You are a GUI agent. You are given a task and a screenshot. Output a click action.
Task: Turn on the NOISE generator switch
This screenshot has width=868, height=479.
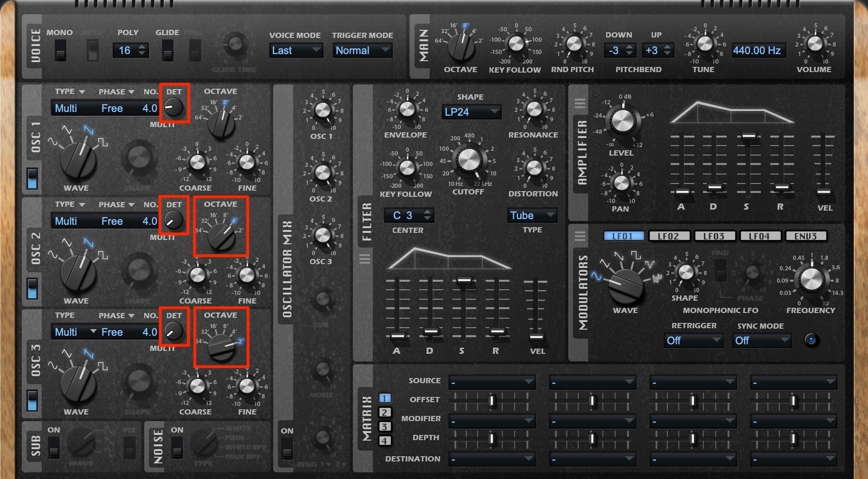pos(177,448)
